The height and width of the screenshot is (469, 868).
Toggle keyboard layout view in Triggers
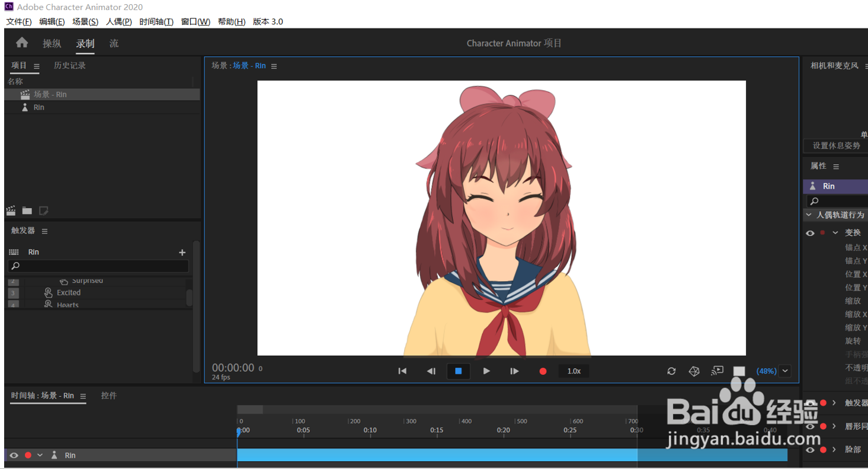coord(14,252)
